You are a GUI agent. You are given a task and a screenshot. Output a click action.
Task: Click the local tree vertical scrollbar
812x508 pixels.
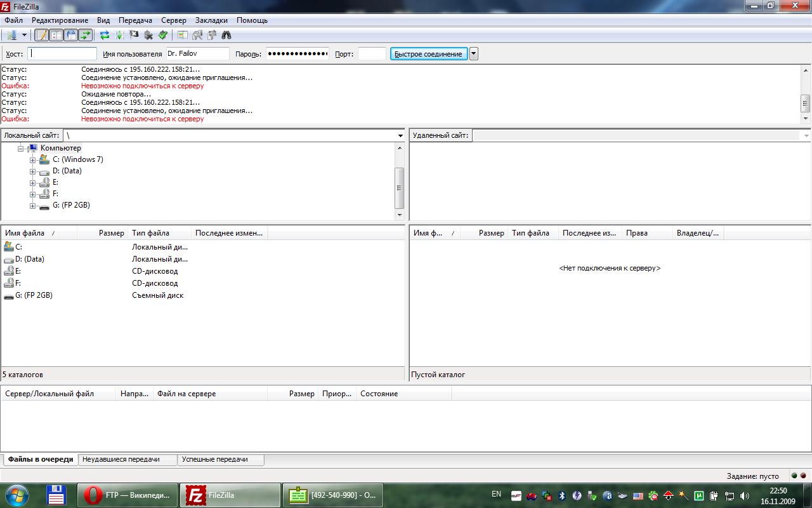click(x=400, y=182)
